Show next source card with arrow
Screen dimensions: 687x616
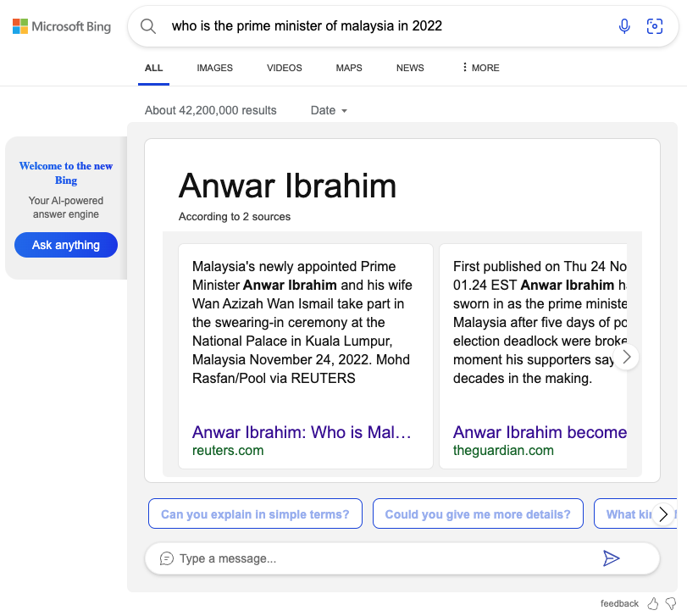pyautogui.click(x=627, y=357)
